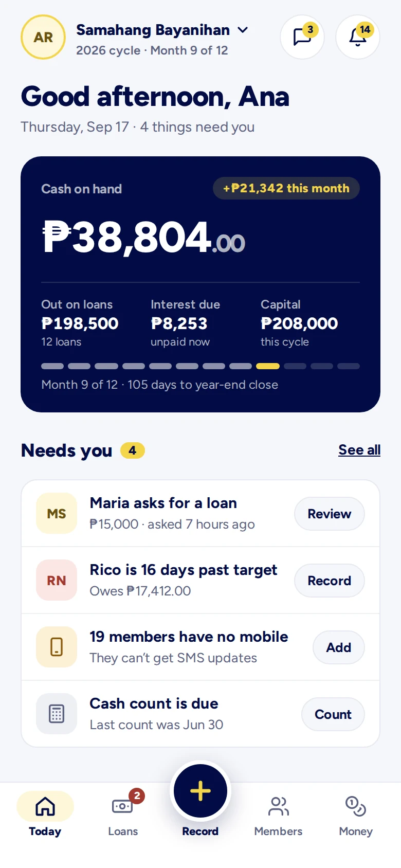The width and height of the screenshot is (401, 868).
Task: Tap the AR profile avatar
Action: pos(43,37)
